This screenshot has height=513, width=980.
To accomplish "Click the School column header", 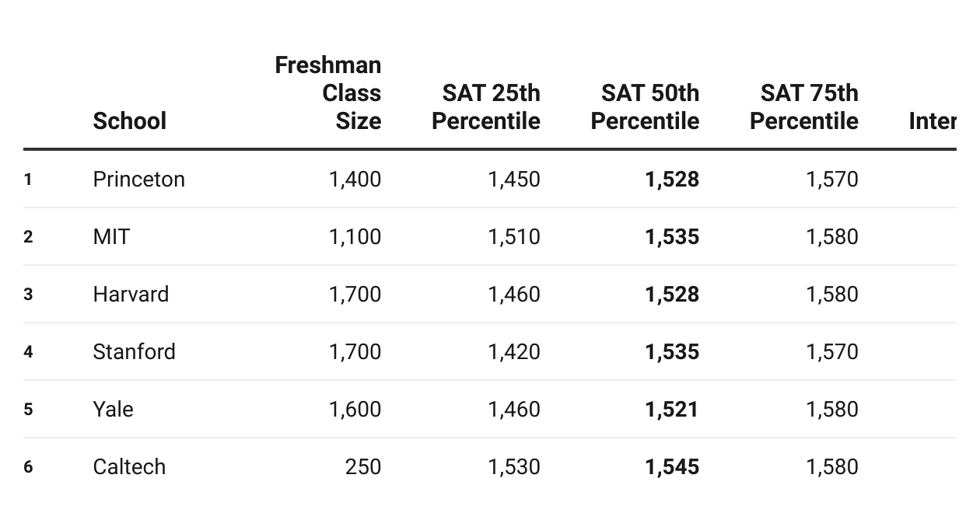I will click(129, 120).
